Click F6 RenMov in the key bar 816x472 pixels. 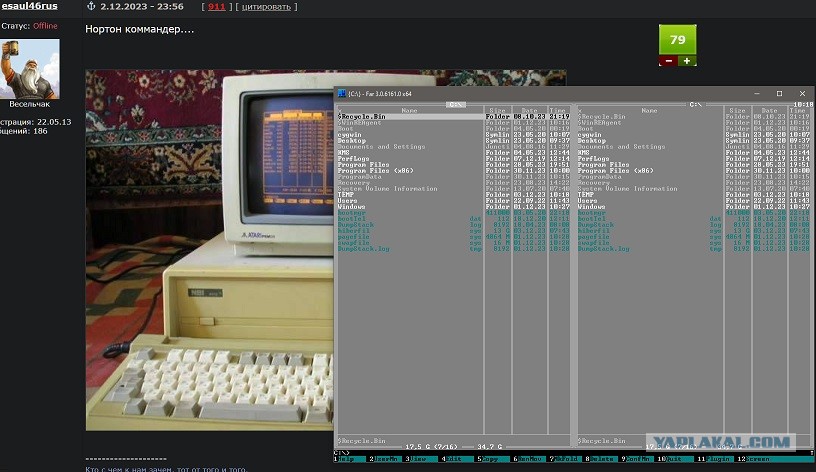(528, 459)
